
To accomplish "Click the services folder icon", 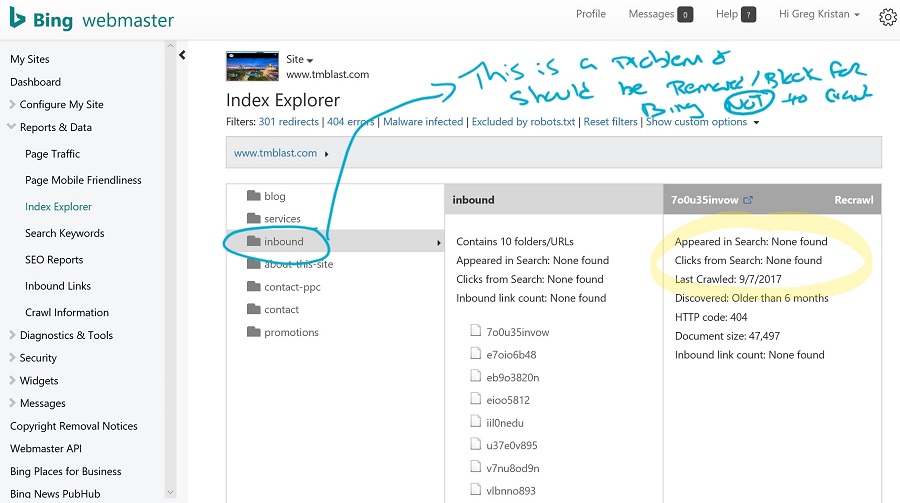I will (x=254, y=218).
